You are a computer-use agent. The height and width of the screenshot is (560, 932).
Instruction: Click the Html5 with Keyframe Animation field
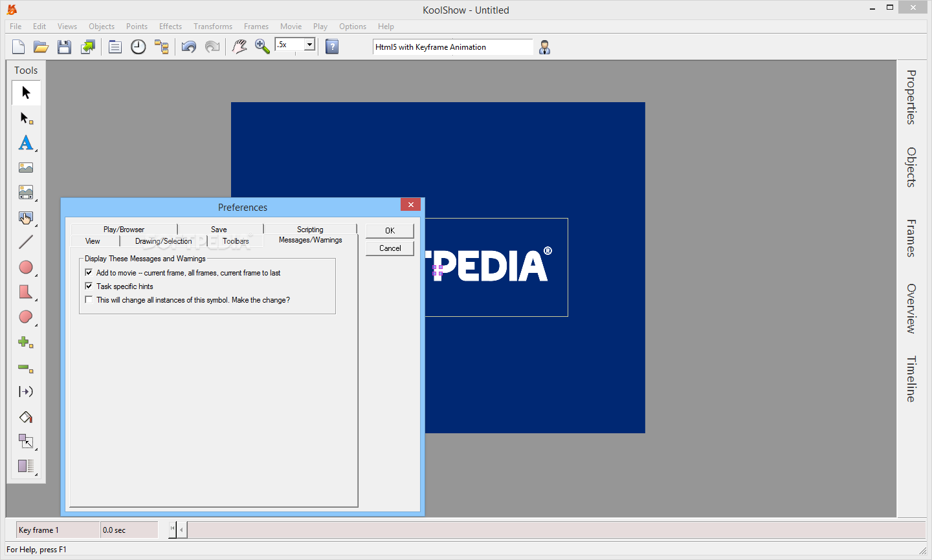[452, 47]
